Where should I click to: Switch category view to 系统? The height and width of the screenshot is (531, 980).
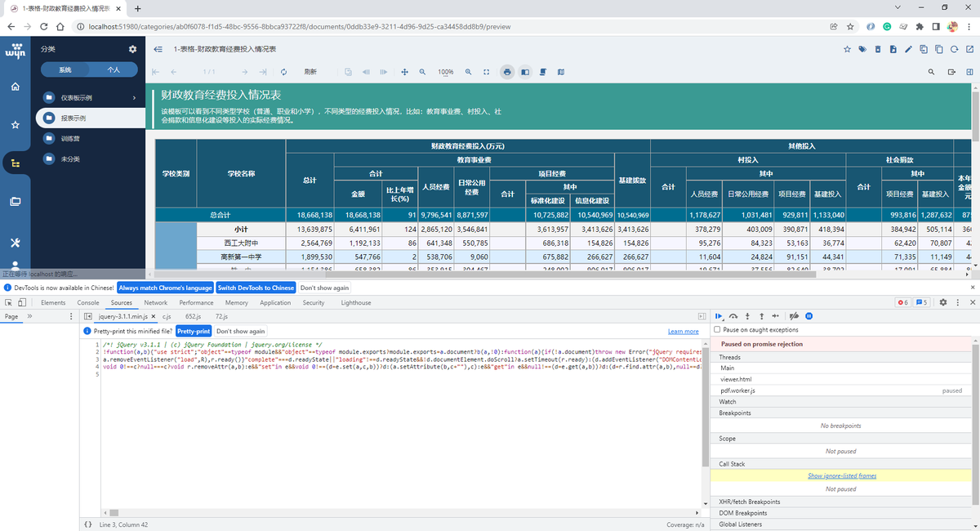pos(65,70)
